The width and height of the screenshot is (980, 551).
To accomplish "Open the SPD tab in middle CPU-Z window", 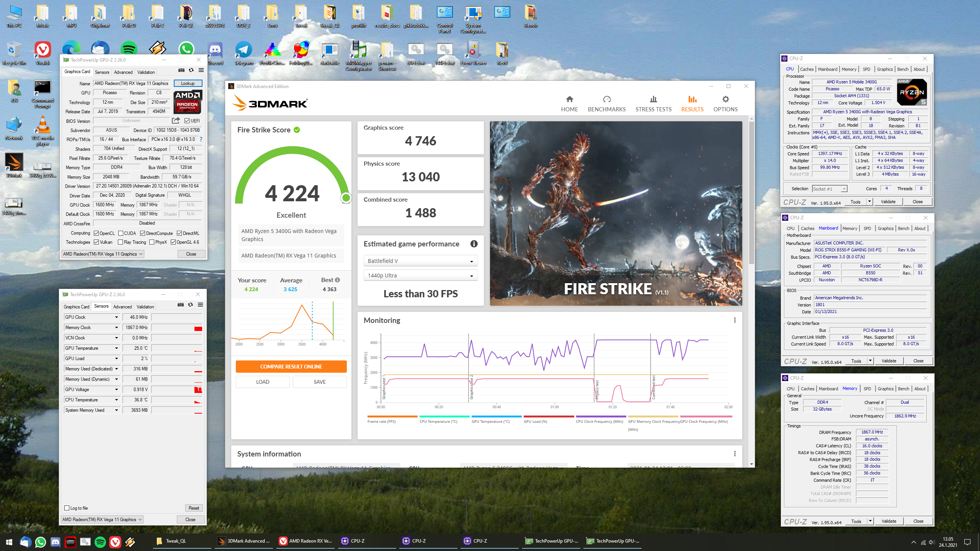I will click(867, 228).
